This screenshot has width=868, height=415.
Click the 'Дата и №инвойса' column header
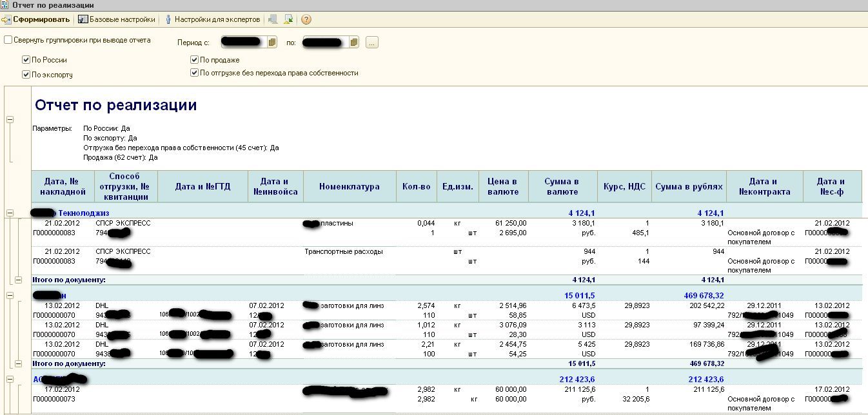[275, 186]
